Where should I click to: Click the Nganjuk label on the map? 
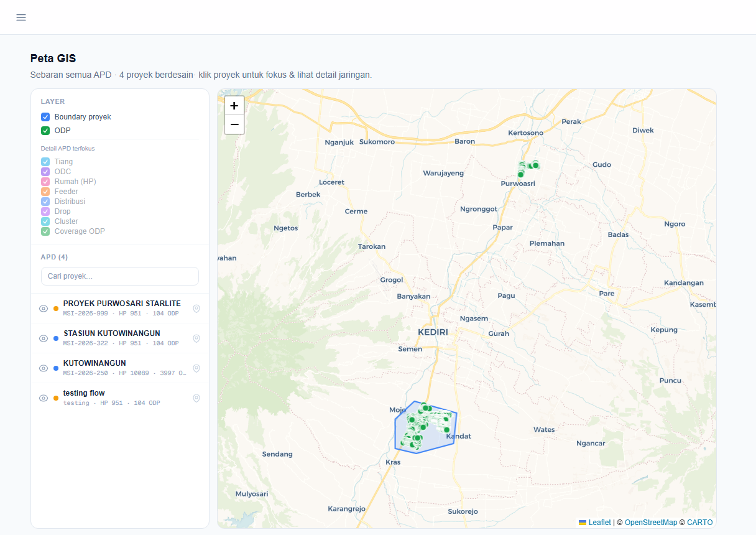(x=339, y=142)
